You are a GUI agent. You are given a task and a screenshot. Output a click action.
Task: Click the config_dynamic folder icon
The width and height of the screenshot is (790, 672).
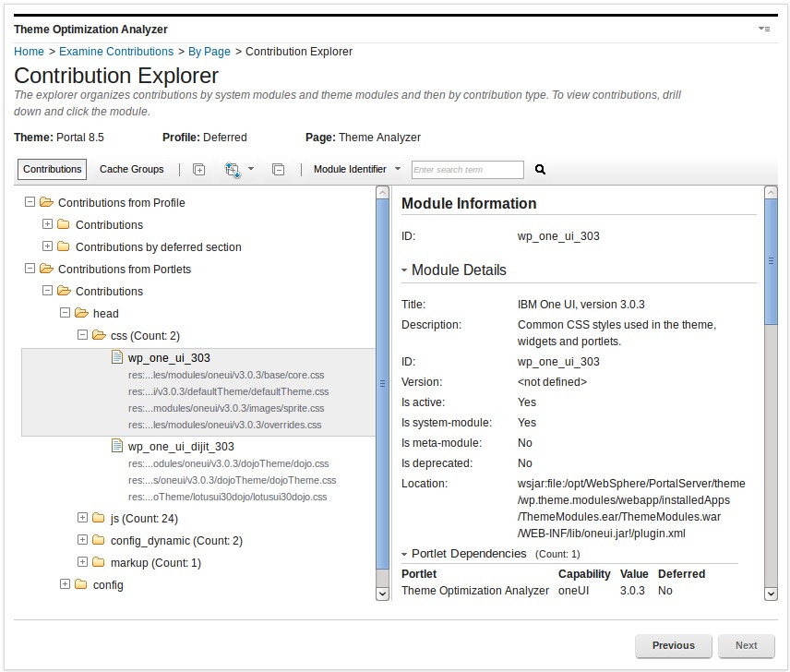(x=97, y=540)
